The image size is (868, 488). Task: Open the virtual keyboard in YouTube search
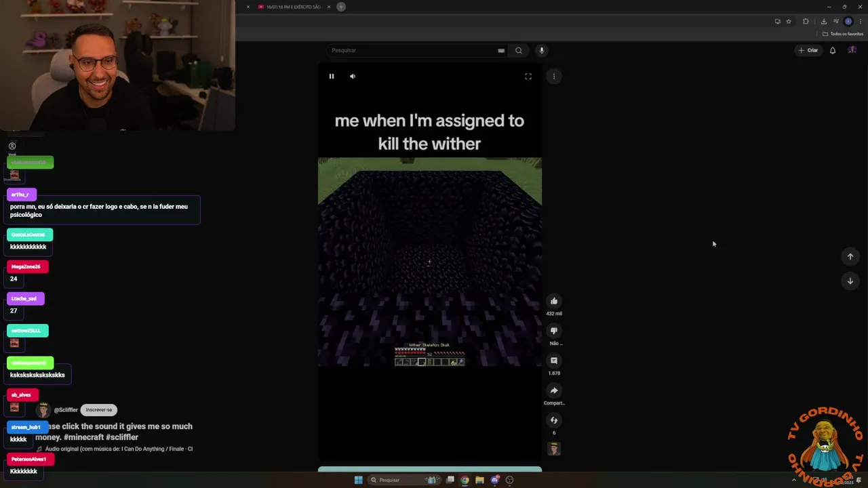pos(501,50)
